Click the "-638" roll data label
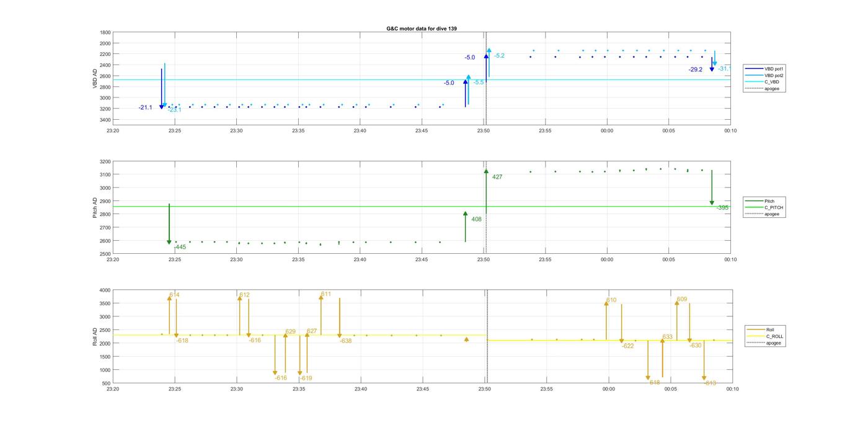This screenshot has height=430, width=868. (346, 341)
